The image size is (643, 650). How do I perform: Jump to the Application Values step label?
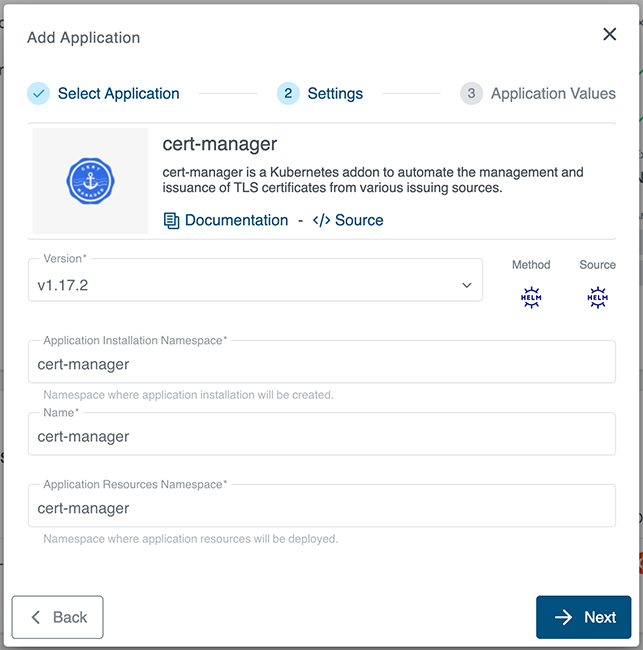553,94
